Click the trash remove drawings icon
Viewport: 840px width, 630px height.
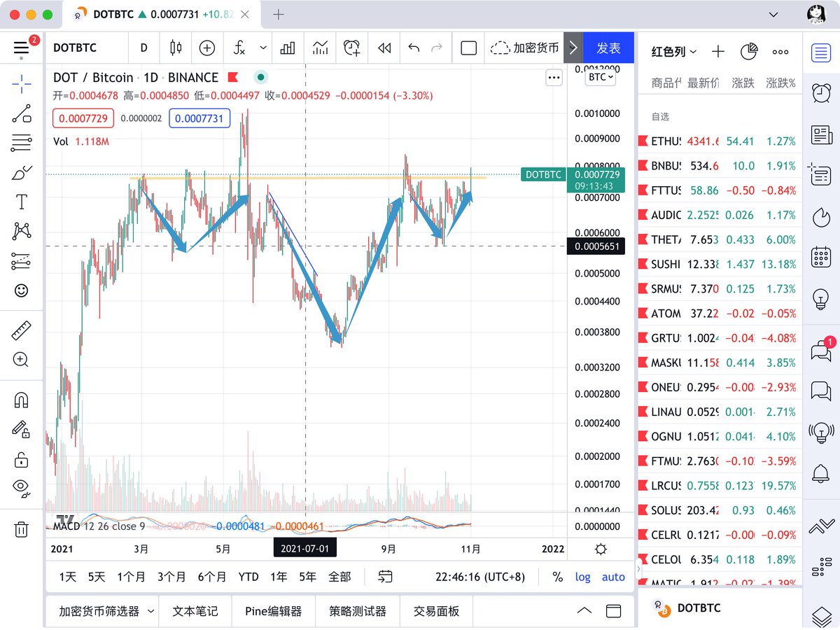tap(22, 528)
